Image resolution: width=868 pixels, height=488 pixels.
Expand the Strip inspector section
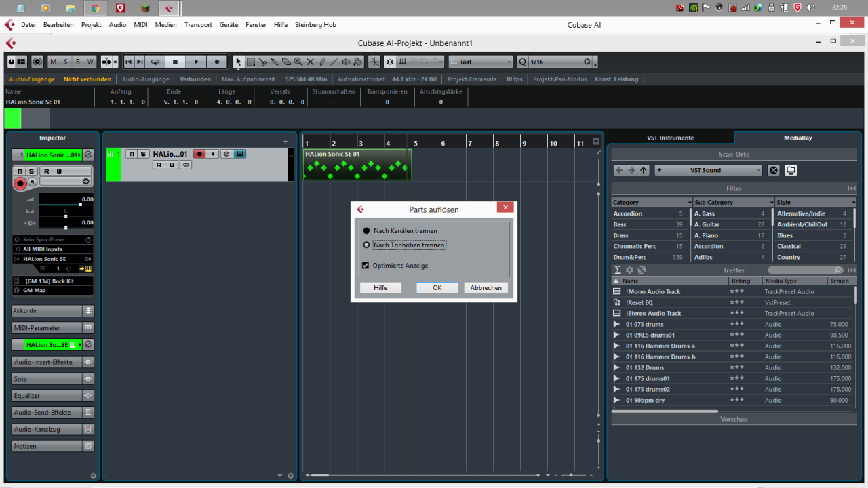point(53,379)
